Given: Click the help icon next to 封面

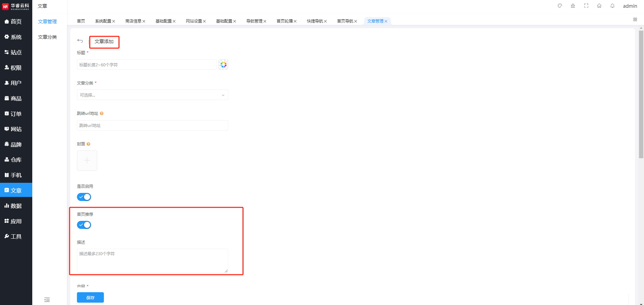Looking at the screenshot, I should pyautogui.click(x=88, y=144).
